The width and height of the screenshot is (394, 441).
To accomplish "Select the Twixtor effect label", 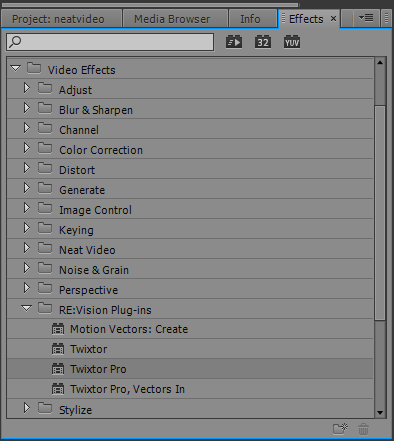I will (x=89, y=349).
